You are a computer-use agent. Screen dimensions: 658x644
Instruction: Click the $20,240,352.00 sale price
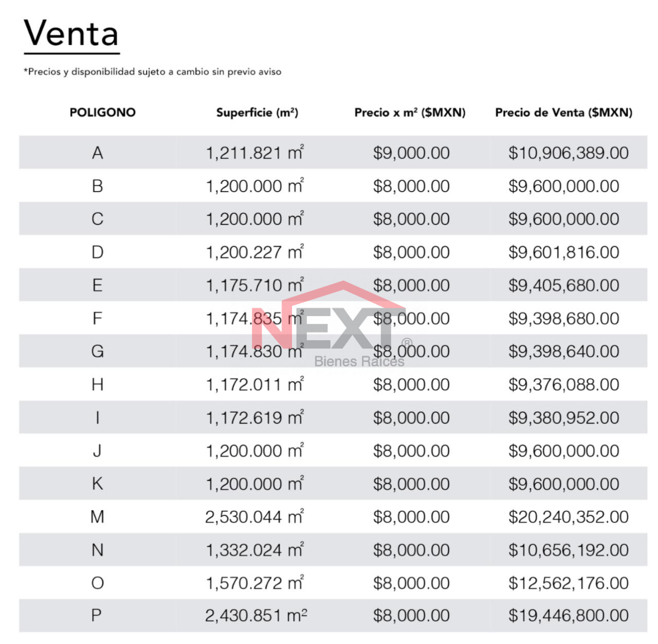point(568,517)
